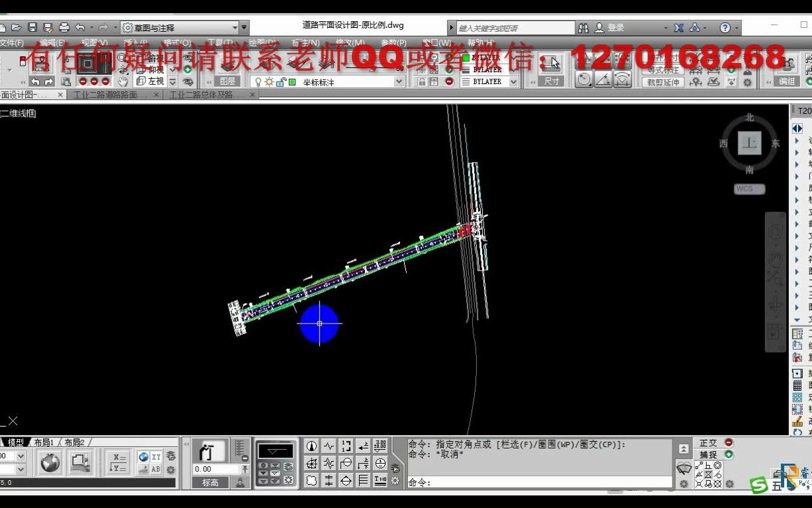
Task: Click the Undo arrow icon
Action: 79,27
